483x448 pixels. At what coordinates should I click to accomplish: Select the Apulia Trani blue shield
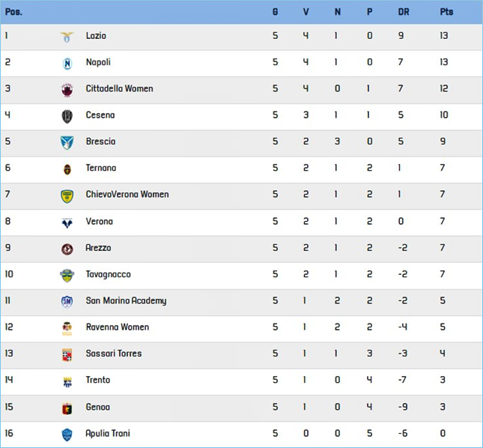tap(67, 435)
